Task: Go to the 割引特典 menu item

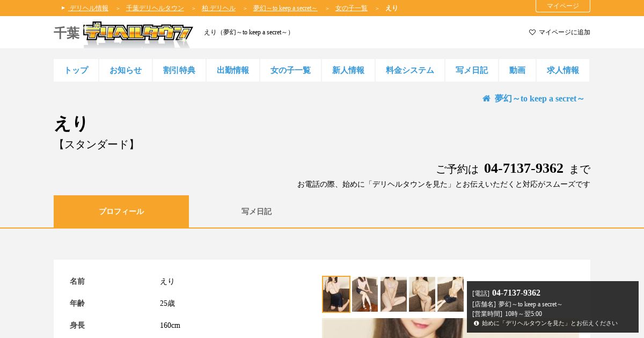Action: pyautogui.click(x=179, y=70)
